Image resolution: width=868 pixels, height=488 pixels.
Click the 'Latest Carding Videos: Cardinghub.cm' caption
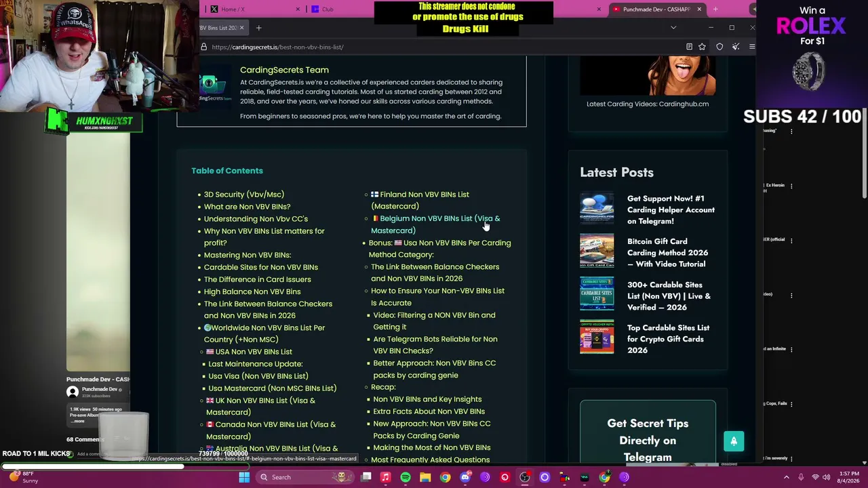[x=648, y=104]
